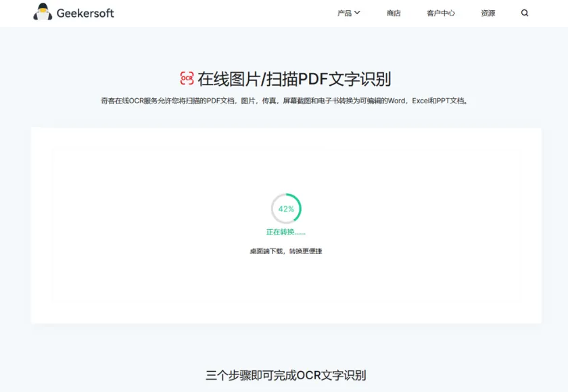Open the 商店 menu item
This screenshot has height=392, width=568.
click(x=394, y=12)
